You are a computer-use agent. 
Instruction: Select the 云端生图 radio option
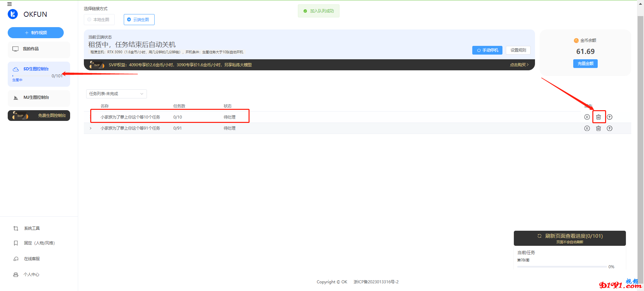[x=139, y=19]
